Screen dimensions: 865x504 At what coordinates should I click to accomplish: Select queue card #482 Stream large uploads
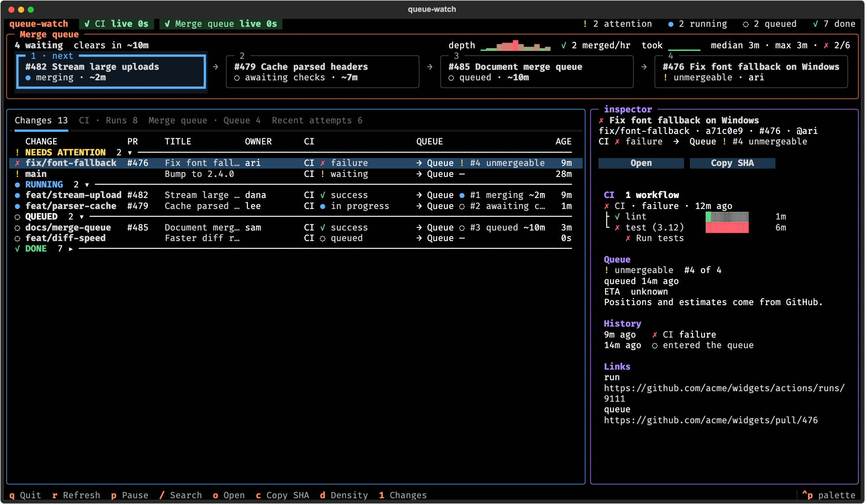coord(111,72)
